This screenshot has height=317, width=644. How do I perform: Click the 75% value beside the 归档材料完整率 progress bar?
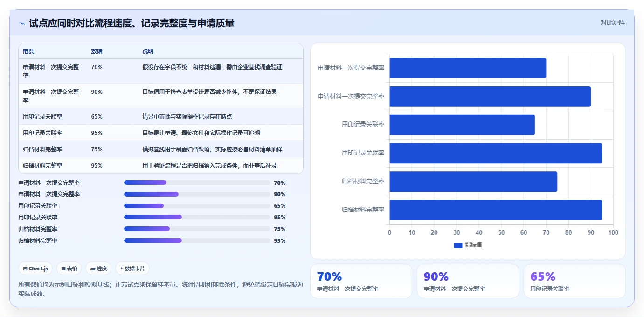[280, 229]
